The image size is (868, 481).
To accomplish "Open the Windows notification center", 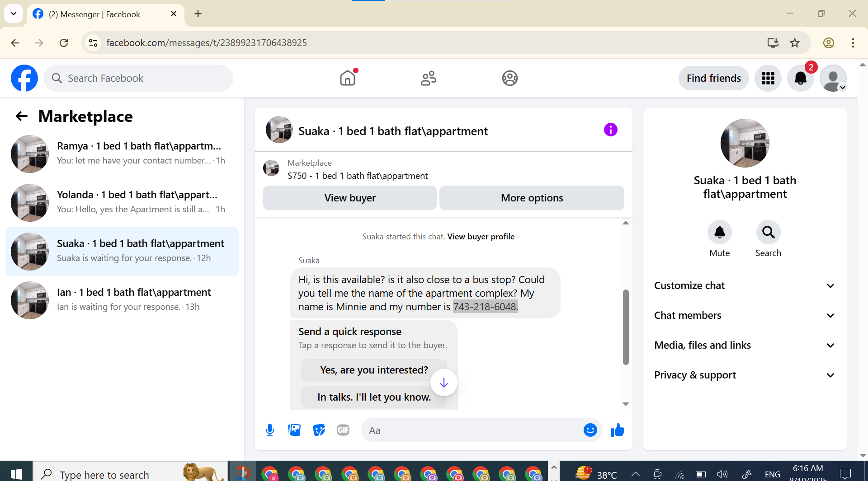I will pyautogui.click(x=845, y=474).
